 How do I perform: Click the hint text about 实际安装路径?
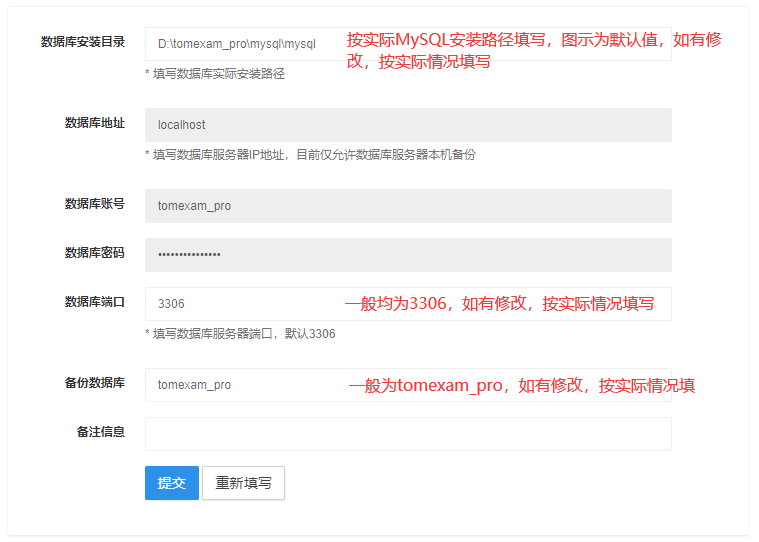tap(215, 74)
